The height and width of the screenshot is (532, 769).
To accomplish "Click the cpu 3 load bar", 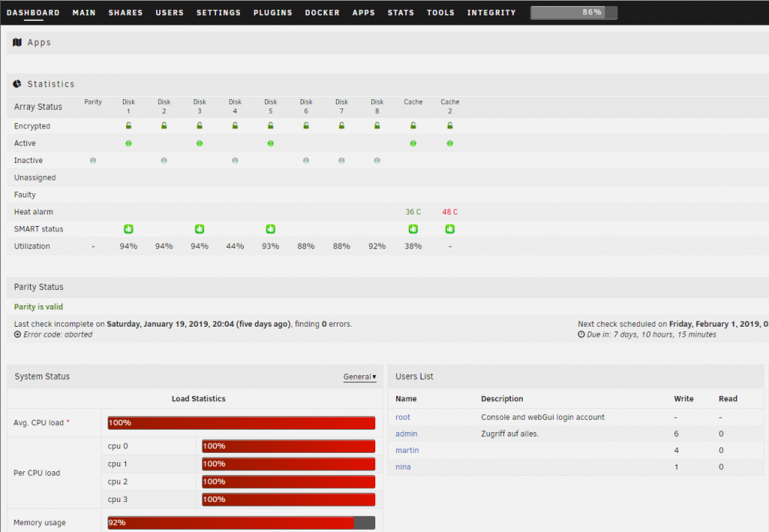I will (x=288, y=500).
